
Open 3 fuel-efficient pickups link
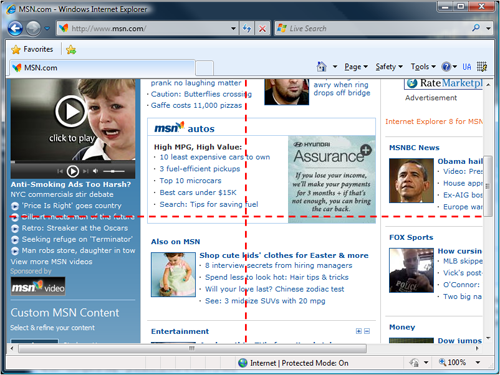tap(200, 169)
